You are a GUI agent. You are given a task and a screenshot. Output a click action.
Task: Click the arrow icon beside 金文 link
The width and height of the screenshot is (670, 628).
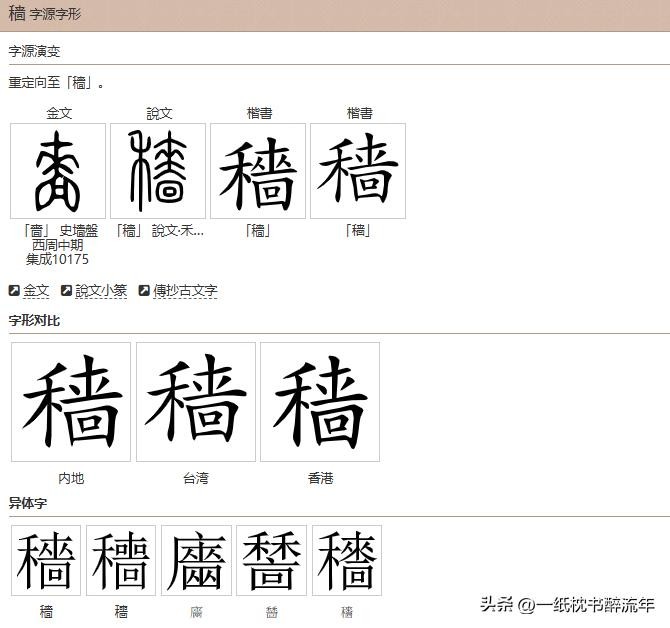point(14,291)
